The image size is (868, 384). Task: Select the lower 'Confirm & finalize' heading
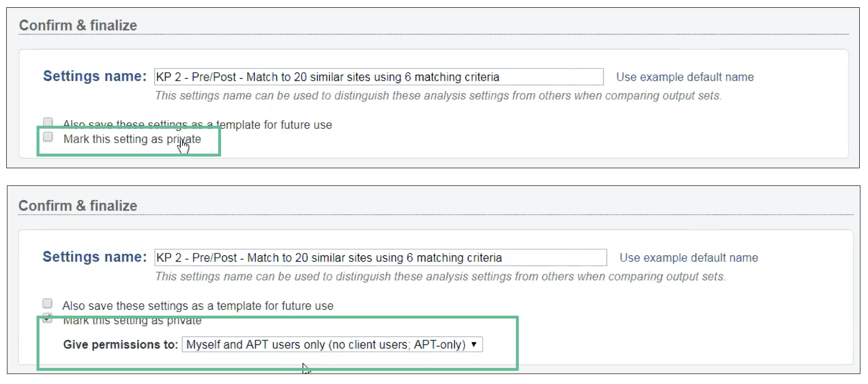(x=78, y=206)
